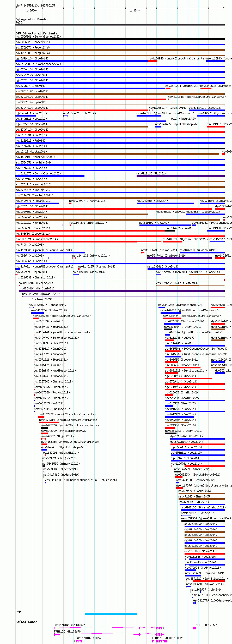Select nsv16 (Tuzun2005) variant label
This screenshot has width=232, height=644.
click(x=39, y=299)
